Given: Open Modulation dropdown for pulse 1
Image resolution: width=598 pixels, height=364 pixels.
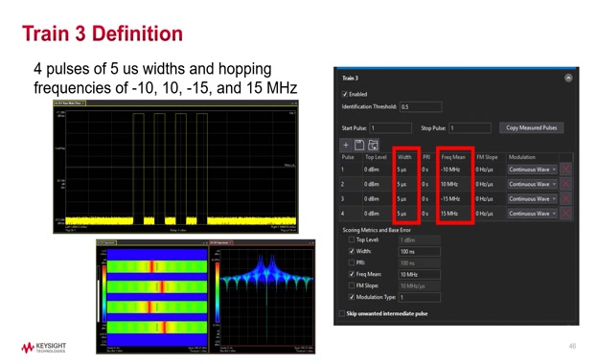Looking at the screenshot, I should coord(533,170).
